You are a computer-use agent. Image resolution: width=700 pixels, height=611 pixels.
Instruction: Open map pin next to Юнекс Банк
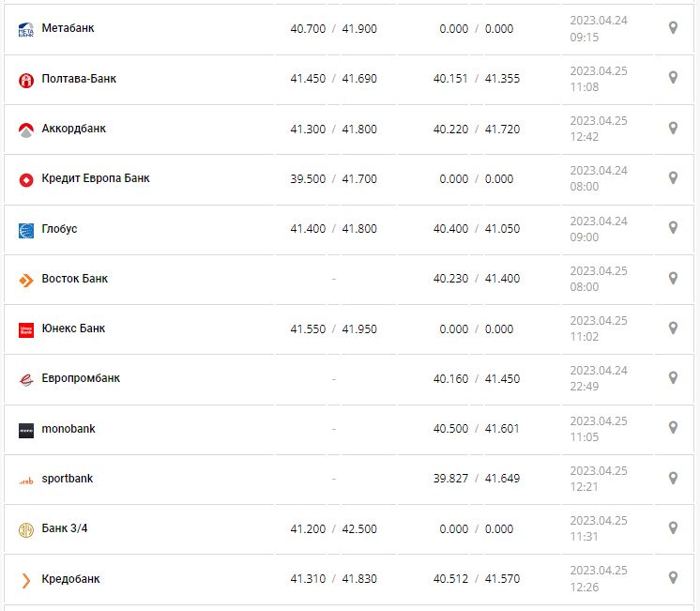(673, 328)
